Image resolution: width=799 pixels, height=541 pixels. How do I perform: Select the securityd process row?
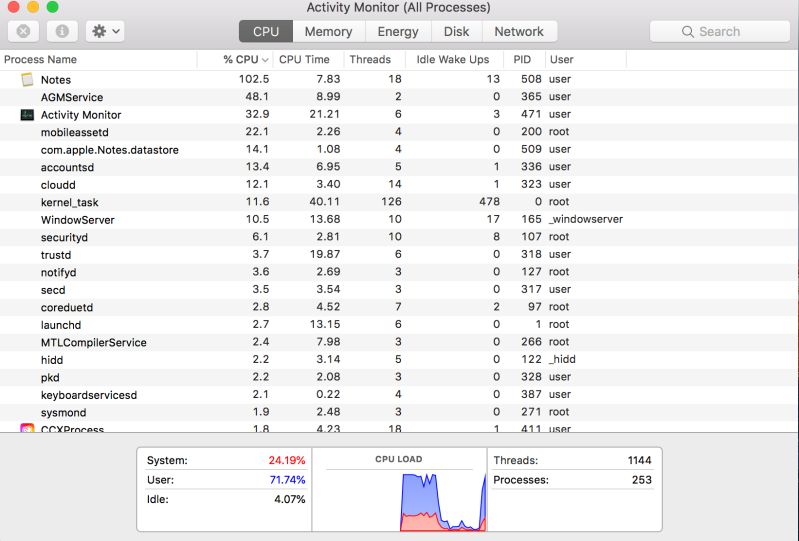pos(399,237)
